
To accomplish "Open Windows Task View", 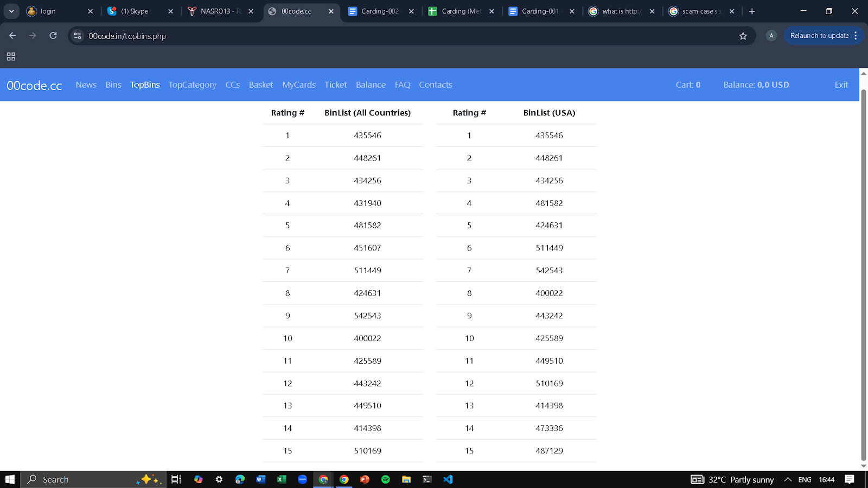I will click(176, 479).
